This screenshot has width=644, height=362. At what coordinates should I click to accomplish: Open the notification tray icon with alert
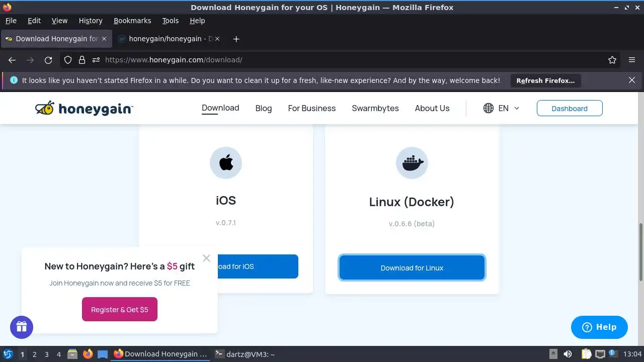tap(613, 354)
